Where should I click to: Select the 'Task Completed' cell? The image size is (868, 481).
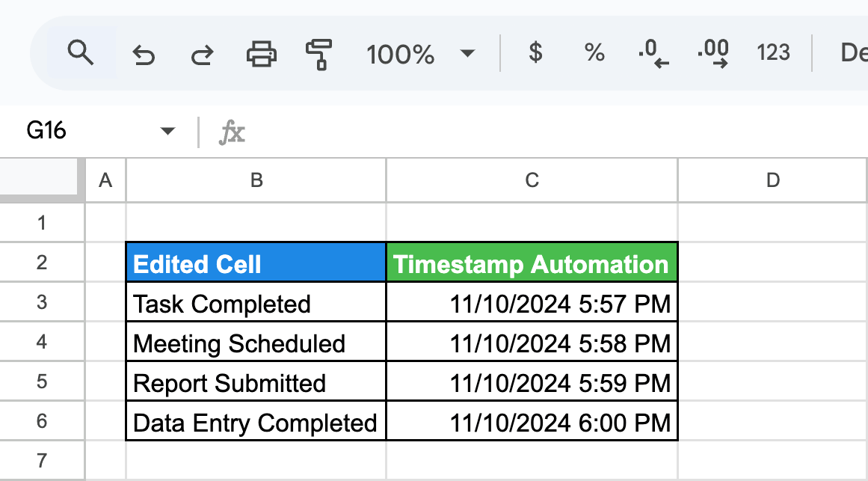pyautogui.click(x=256, y=302)
